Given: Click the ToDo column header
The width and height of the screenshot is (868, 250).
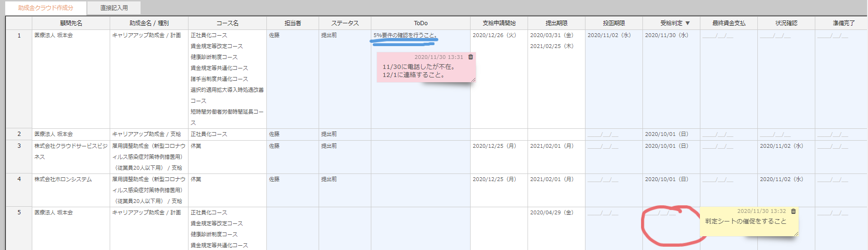Looking at the screenshot, I should pos(420,23).
